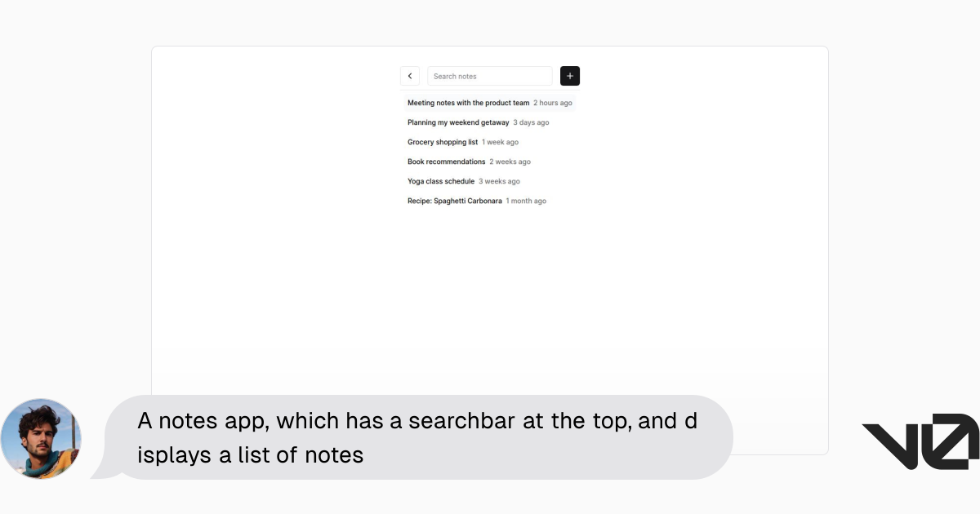
Task: Click the notes app prompt chat bubble
Action: 416,437
